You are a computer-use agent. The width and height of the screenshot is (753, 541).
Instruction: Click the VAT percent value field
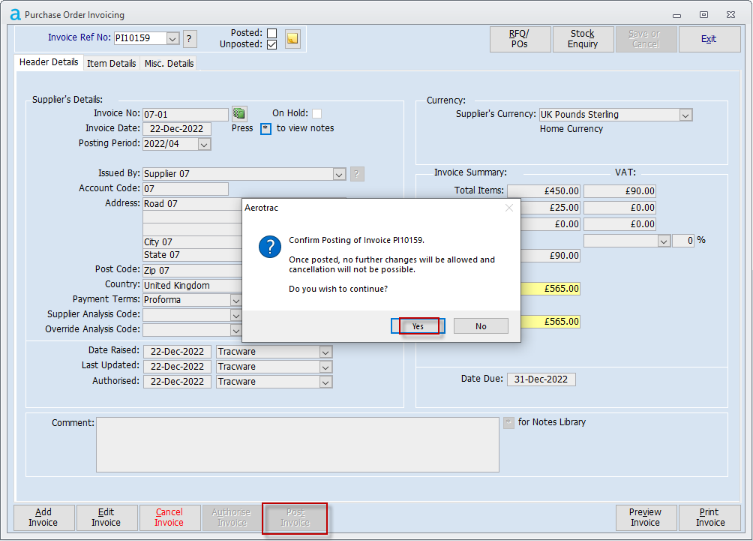683,240
